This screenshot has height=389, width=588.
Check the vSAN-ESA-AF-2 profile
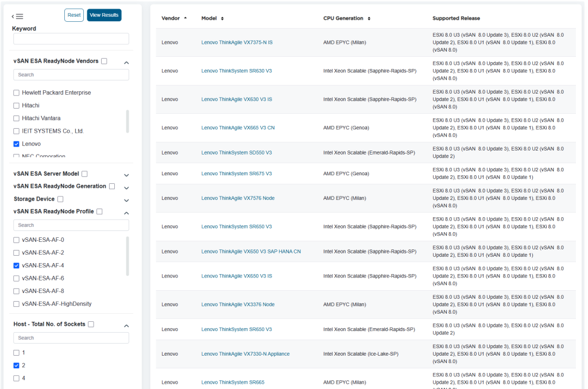pos(16,252)
